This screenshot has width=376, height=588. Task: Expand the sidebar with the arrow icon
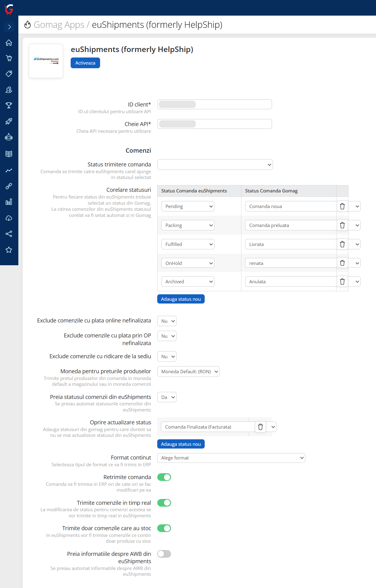coord(9,27)
